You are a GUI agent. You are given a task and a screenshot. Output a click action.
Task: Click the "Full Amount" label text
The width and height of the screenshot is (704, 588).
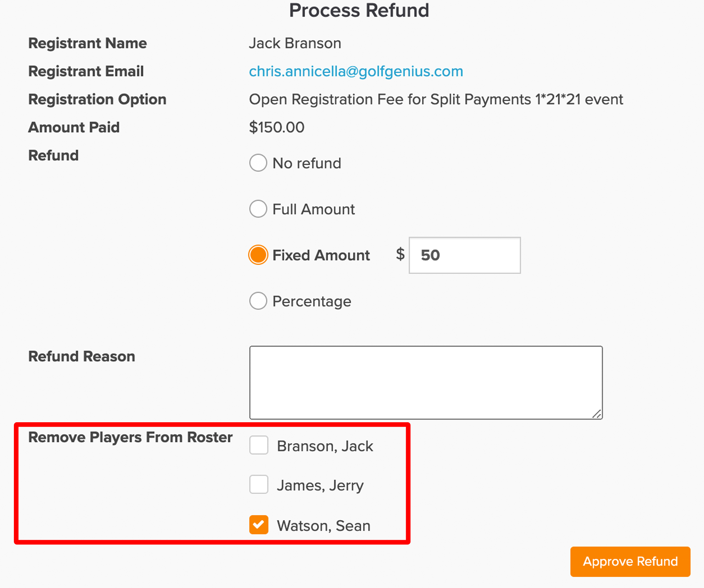[x=314, y=209]
